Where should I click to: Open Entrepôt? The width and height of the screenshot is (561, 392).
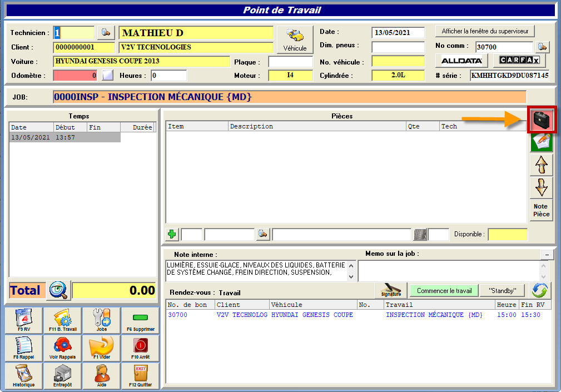click(63, 376)
